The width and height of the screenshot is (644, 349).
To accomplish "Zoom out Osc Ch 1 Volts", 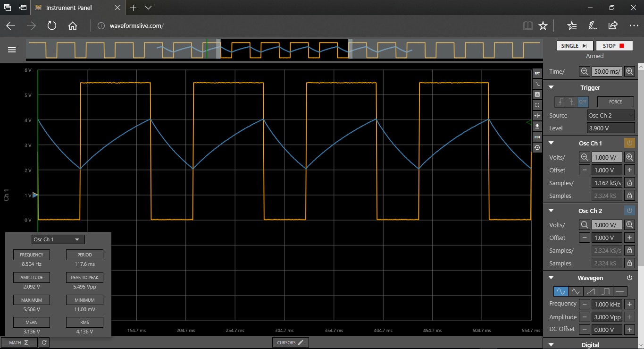I will point(585,157).
